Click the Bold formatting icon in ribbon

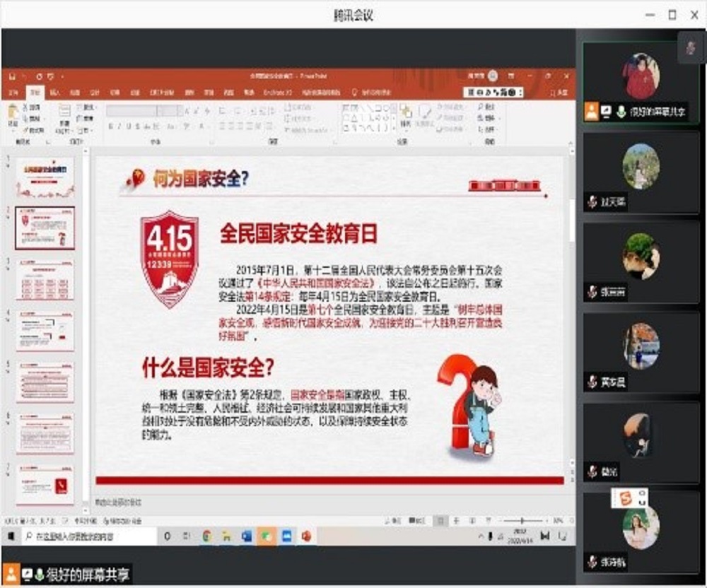(x=110, y=127)
